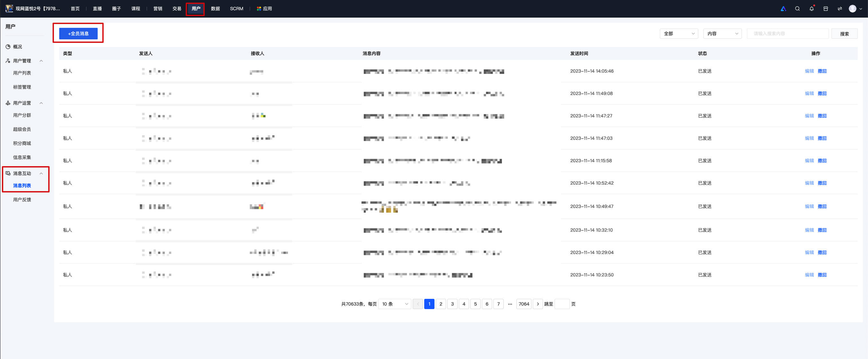Go to page 3 of messages
The width and height of the screenshot is (868, 359).
click(452, 304)
